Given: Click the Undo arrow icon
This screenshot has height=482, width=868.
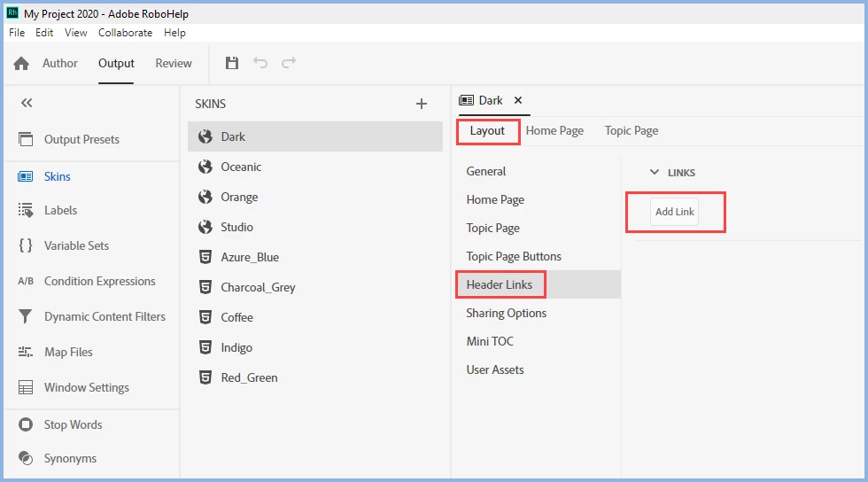Looking at the screenshot, I should (x=260, y=63).
